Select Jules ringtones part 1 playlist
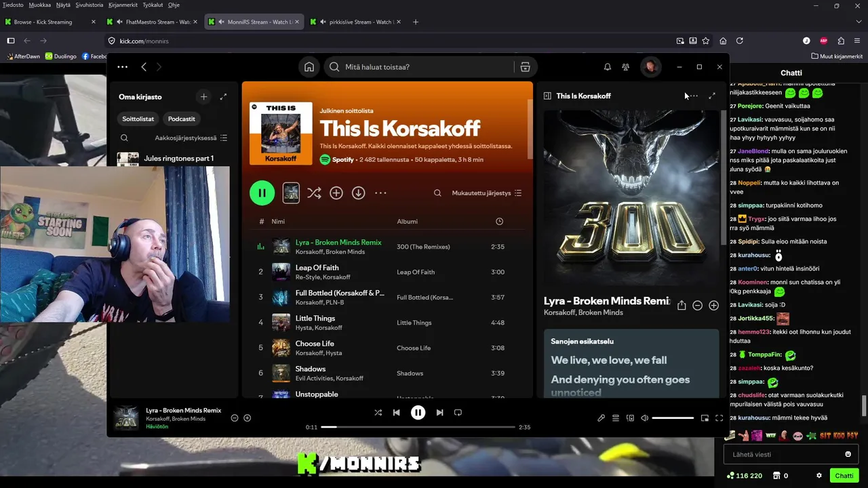868x488 pixels. [x=173, y=159]
